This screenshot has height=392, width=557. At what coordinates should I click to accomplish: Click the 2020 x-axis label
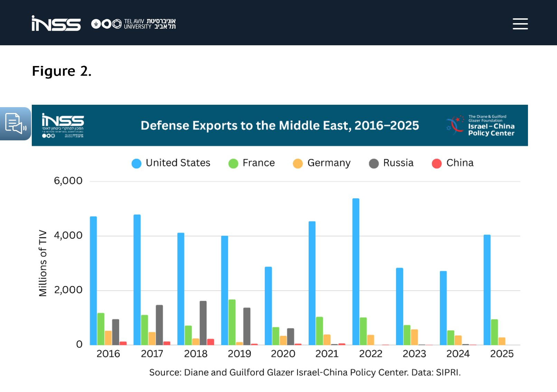(283, 354)
